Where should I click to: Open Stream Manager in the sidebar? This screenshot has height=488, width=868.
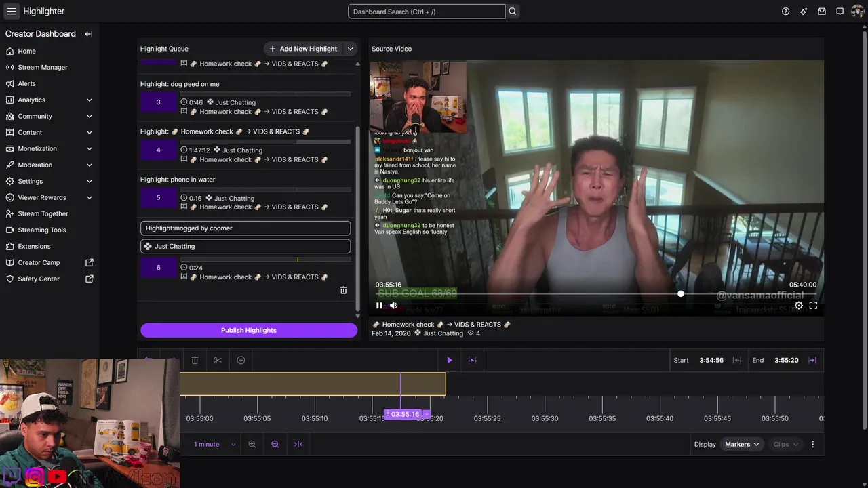[43, 67]
